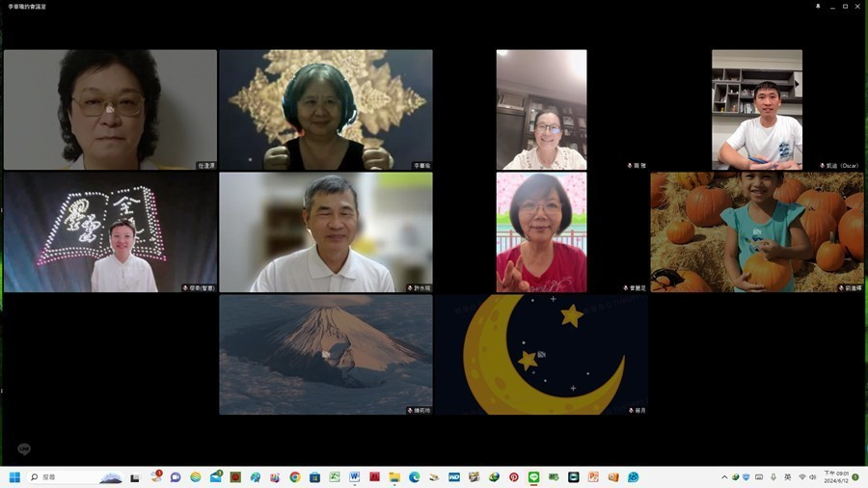This screenshot has width=868, height=488.
Task: Open Task View from the taskbar
Action: click(x=135, y=477)
